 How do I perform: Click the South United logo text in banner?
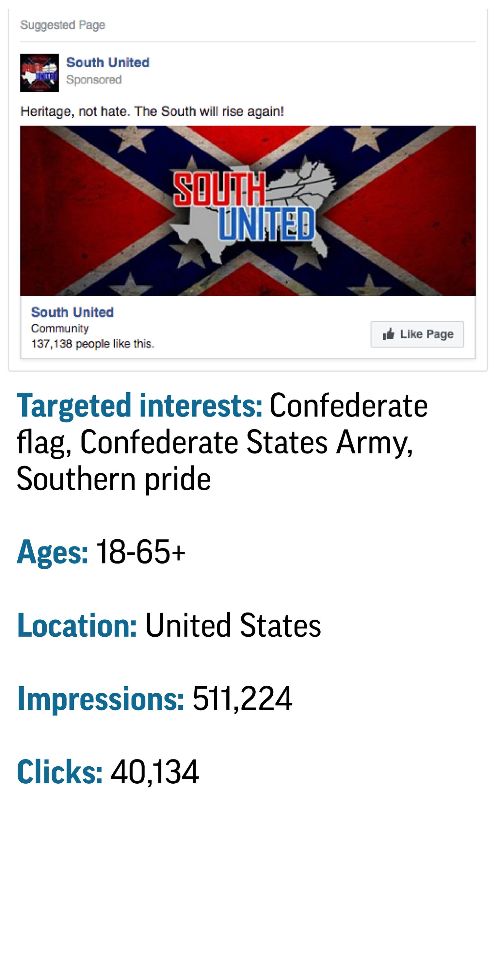(244, 206)
